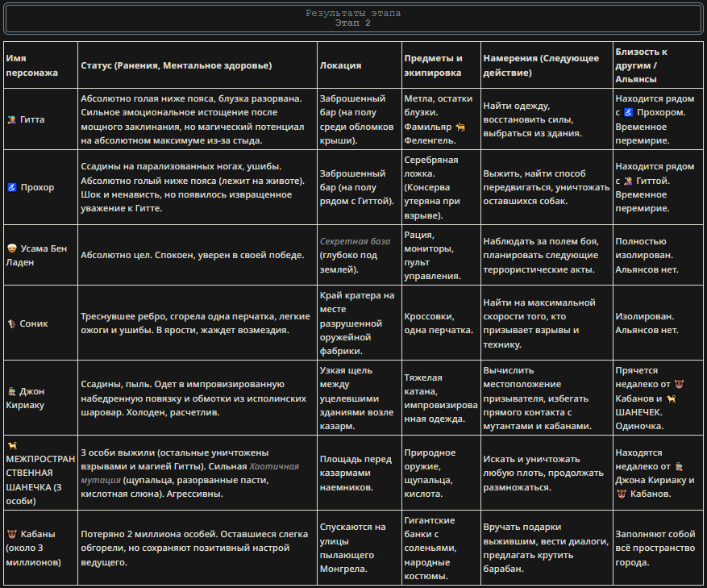Image resolution: width=707 pixels, height=588 pixels.
Task: Click the Гитта witch emoji icon
Action: (12, 119)
